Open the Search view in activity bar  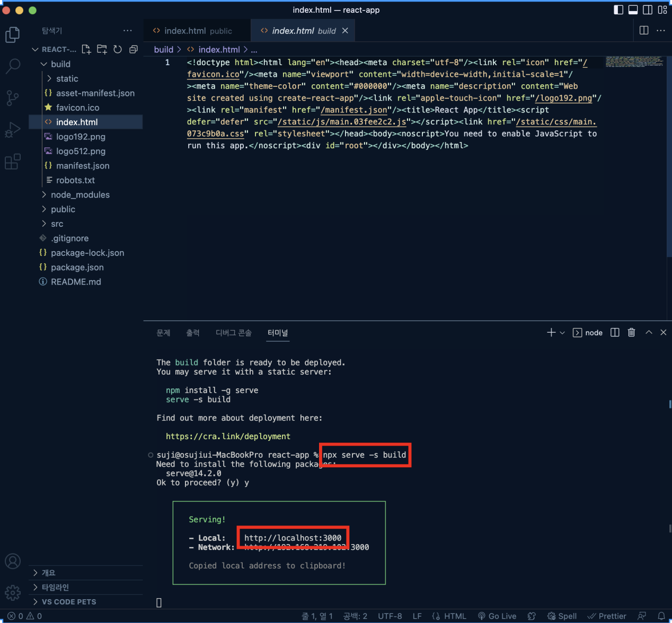click(12, 66)
